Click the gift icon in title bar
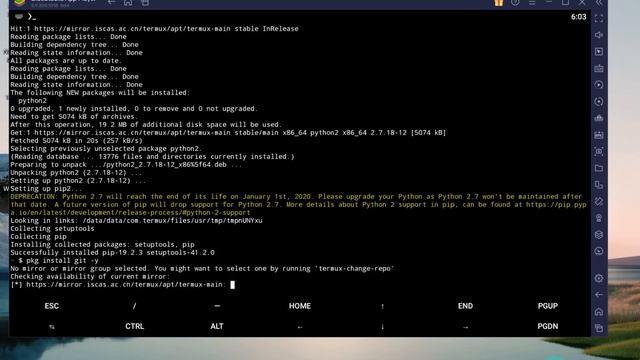The image size is (640, 360). tap(499, 3)
